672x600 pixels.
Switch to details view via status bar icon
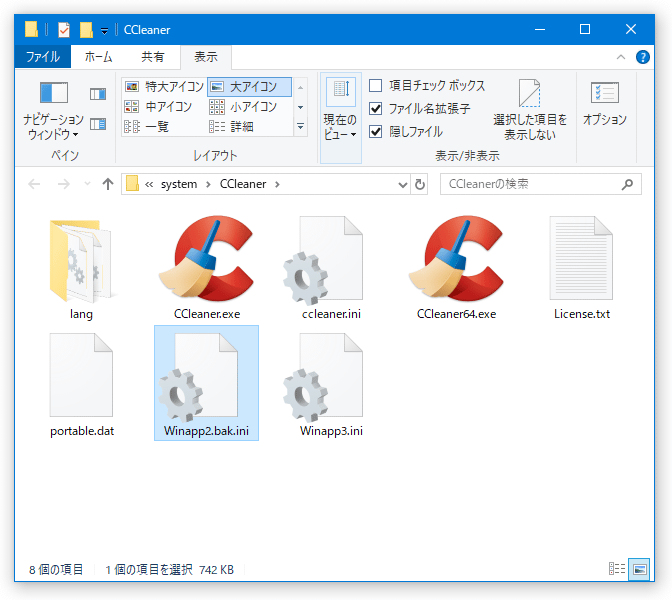point(617,569)
